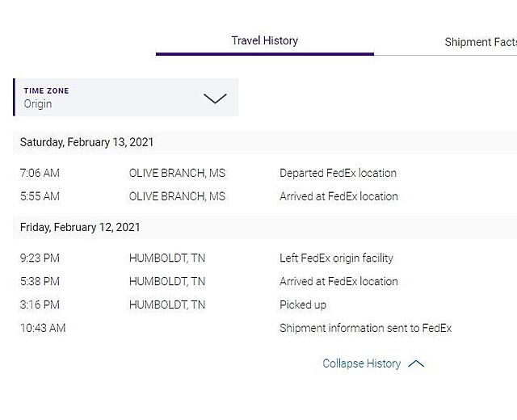Click HUMBOLDT, TN in the 3:16 PM row

pos(167,305)
